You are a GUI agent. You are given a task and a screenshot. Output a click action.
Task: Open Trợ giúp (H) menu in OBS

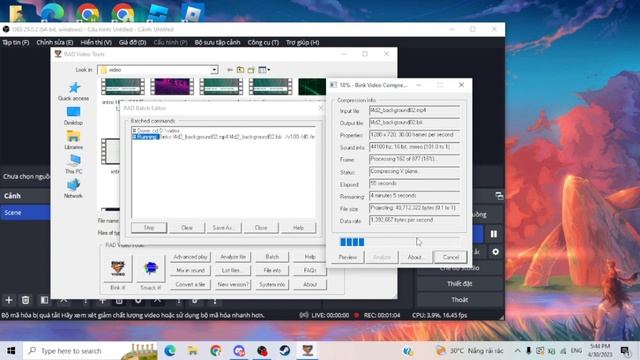[x=302, y=42]
